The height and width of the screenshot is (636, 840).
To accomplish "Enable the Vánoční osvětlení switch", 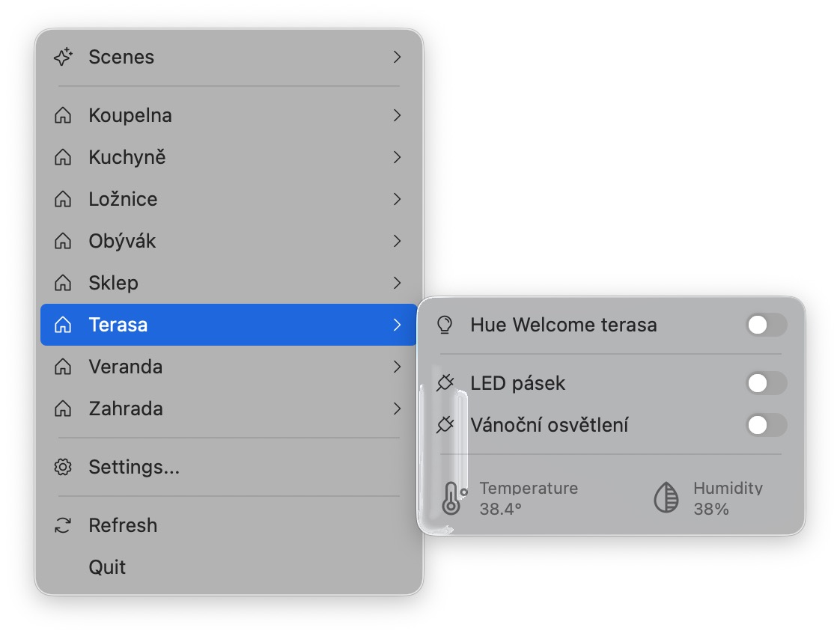I will tap(767, 426).
